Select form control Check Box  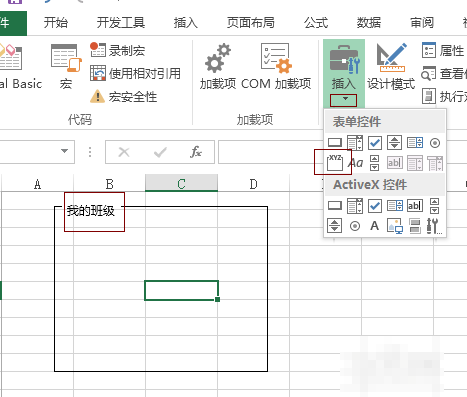[x=375, y=143]
